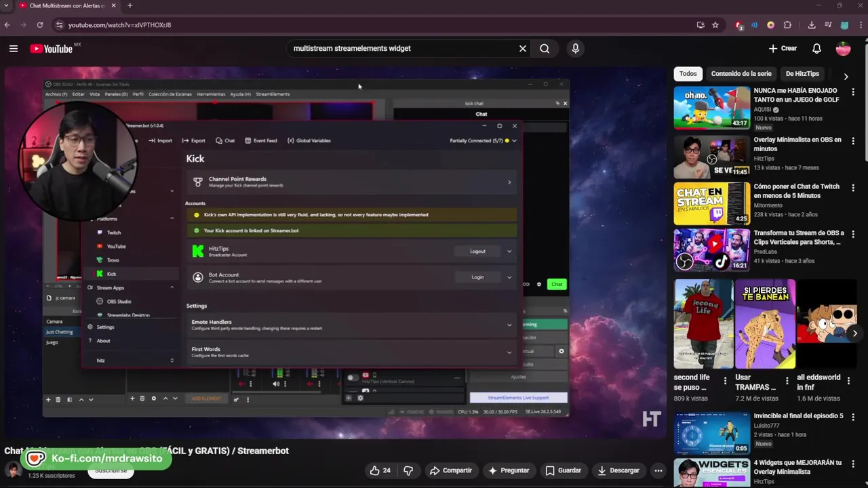The image size is (868, 488).
Task: Open the browser extensions puzzle icon
Action: pos(787,25)
